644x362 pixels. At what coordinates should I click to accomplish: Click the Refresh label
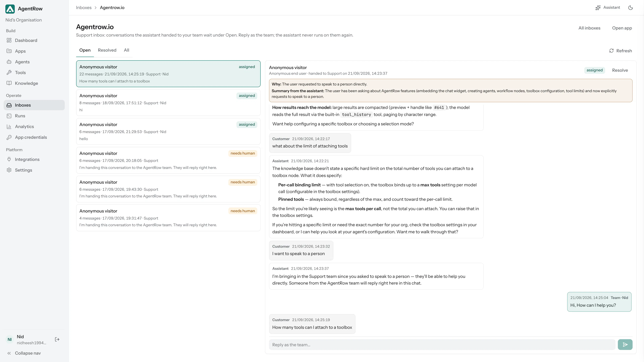[624, 51]
